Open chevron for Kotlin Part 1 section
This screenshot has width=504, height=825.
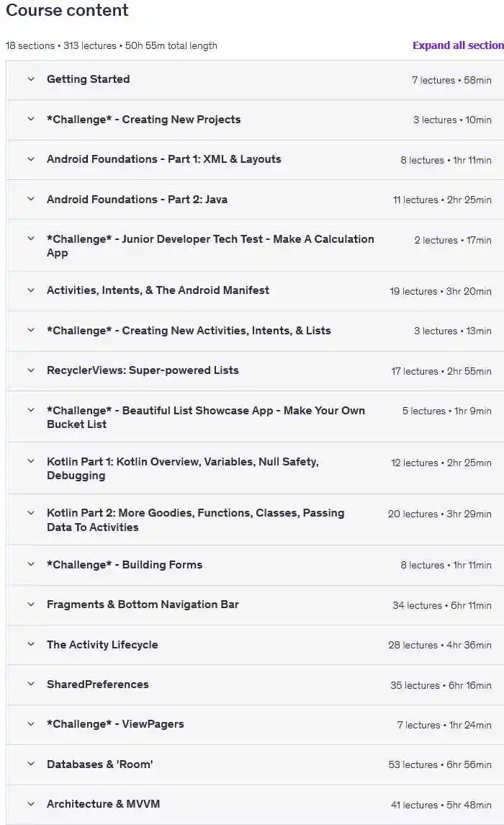tap(31, 462)
